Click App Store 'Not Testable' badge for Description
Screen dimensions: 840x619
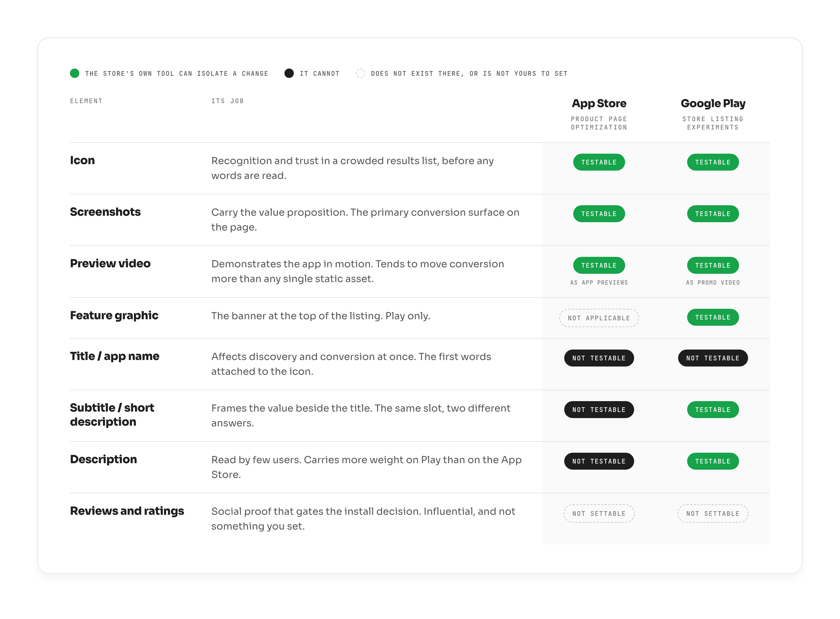tap(599, 461)
